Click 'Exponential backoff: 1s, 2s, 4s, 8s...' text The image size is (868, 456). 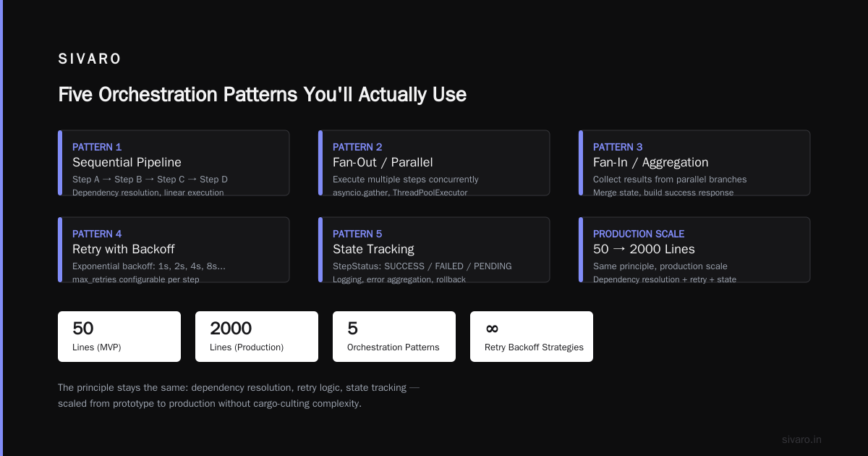click(x=149, y=266)
